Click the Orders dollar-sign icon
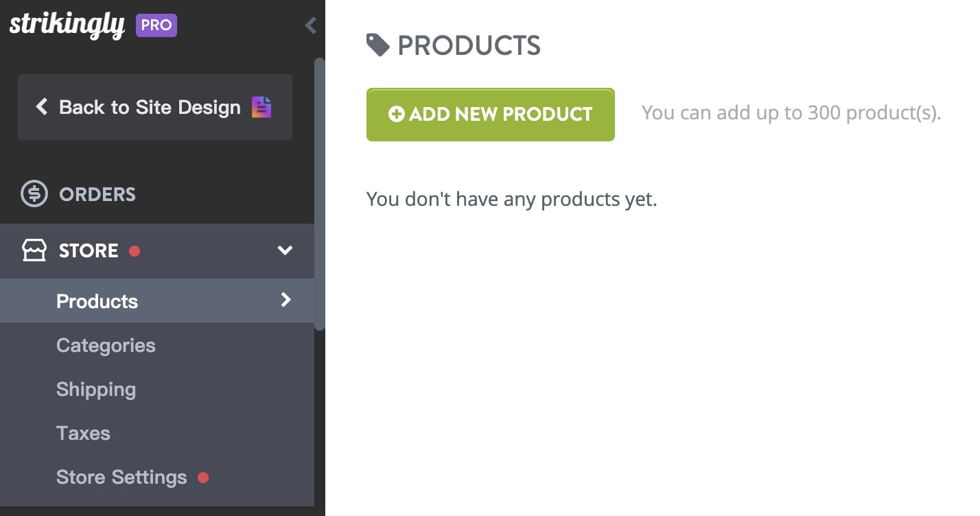Viewport: 980px width, 516px height. click(x=34, y=194)
